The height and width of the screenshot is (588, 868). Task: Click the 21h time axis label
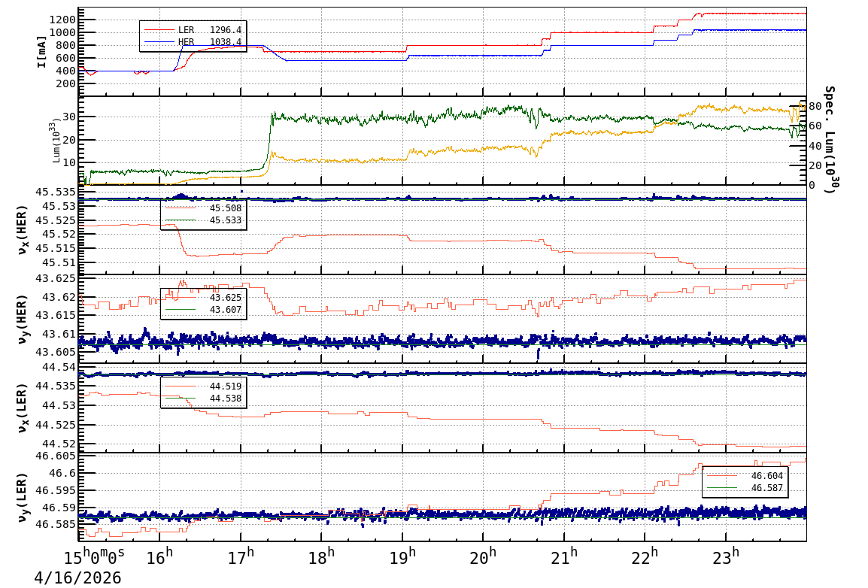564,557
